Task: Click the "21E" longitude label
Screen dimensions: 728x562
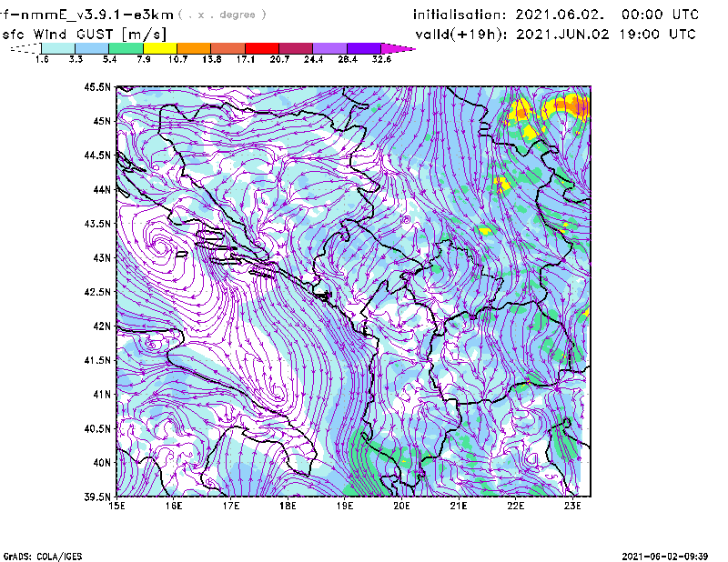Action: 459,506
